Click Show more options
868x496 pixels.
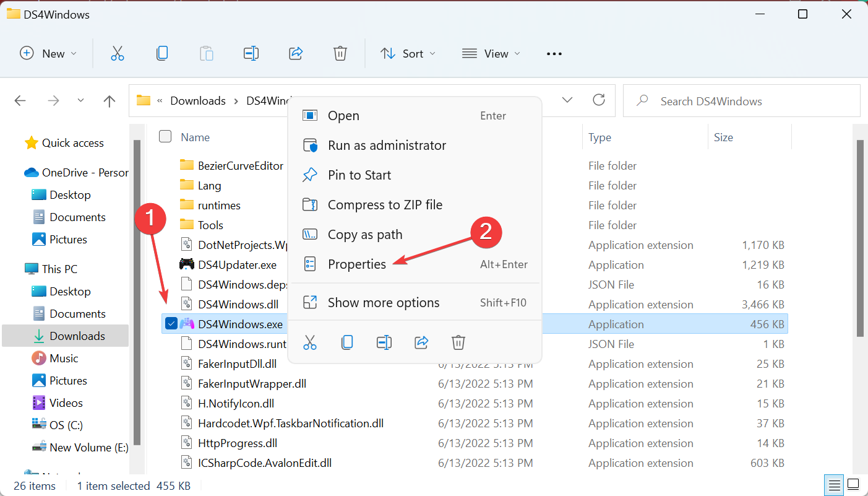414,303
